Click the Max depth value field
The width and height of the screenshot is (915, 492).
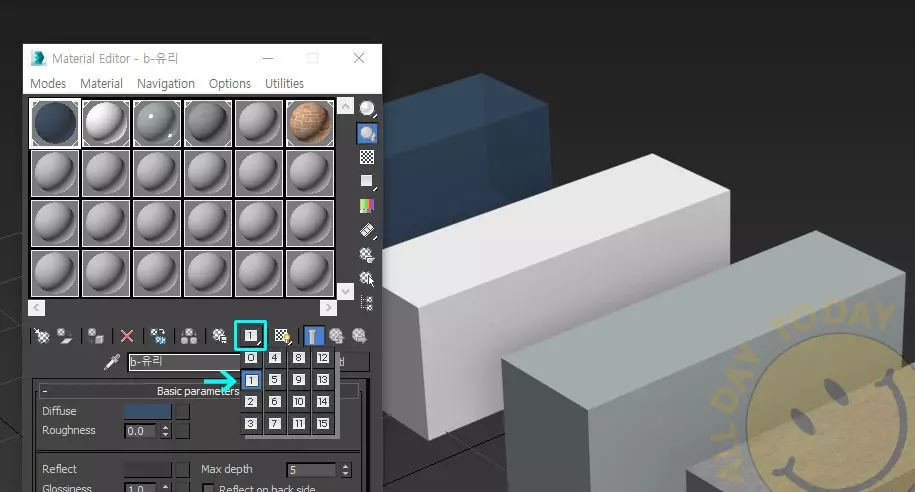point(312,470)
